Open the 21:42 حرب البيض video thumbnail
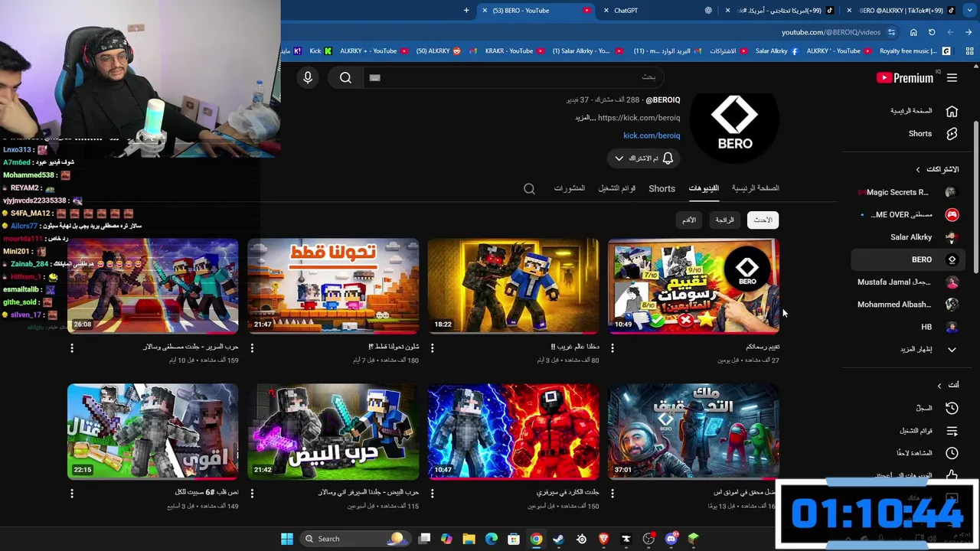Image resolution: width=980 pixels, height=551 pixels. [x=333, y=432]
